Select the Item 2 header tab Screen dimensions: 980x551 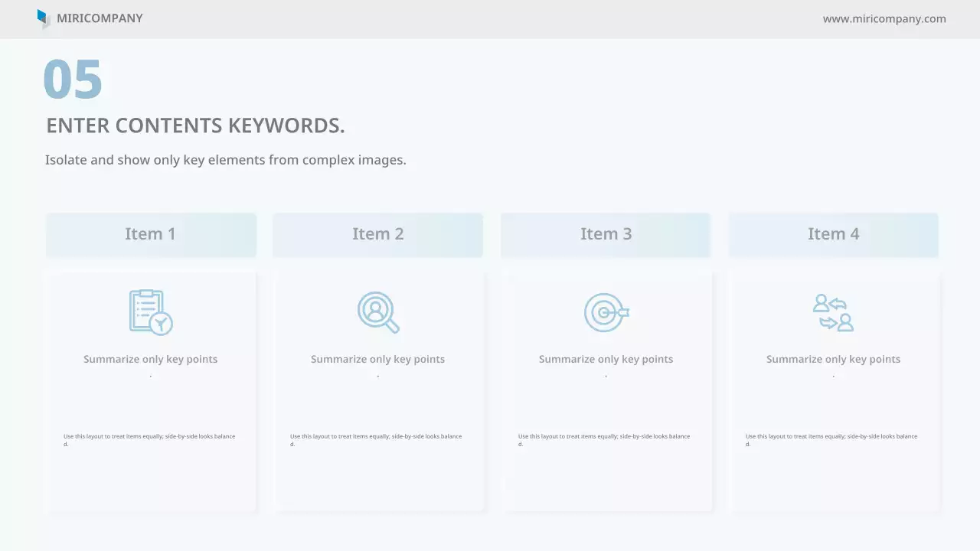point(377,234)
